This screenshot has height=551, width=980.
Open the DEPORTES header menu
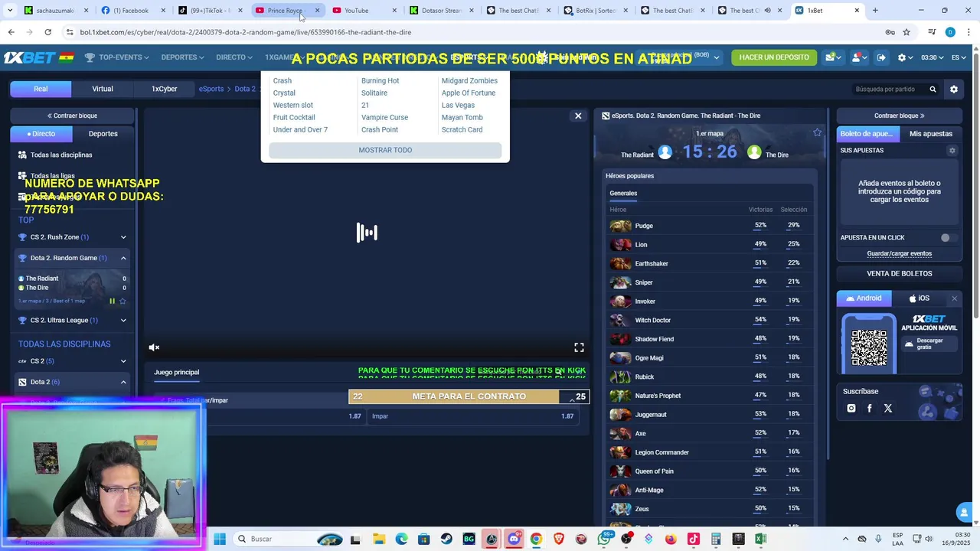(x=182, y=57)
